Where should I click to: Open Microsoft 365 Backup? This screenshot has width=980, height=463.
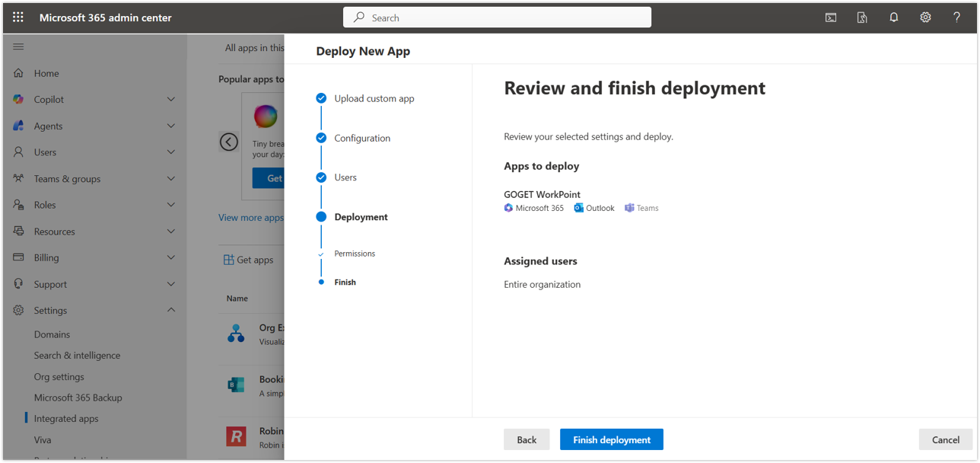[x=78, y=398]
